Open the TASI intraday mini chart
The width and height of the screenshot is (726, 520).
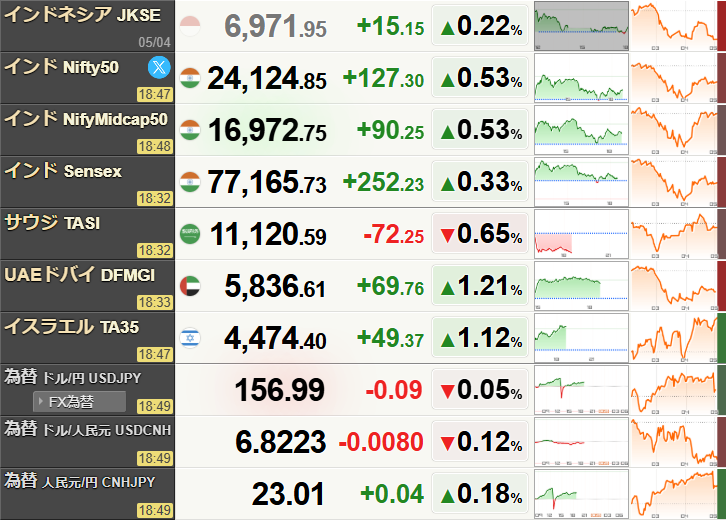point(582,234)
